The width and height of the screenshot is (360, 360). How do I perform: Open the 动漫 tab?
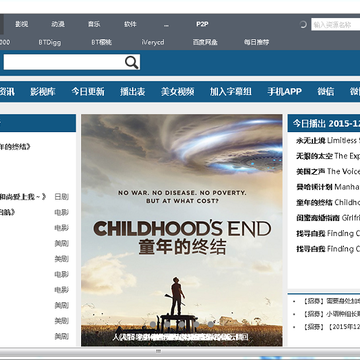58,24
